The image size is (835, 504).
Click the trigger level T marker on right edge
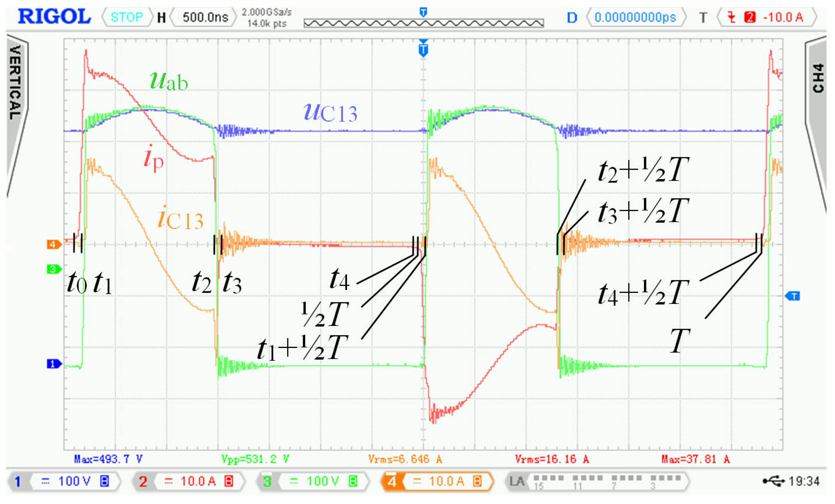click(x=793, y=296)
